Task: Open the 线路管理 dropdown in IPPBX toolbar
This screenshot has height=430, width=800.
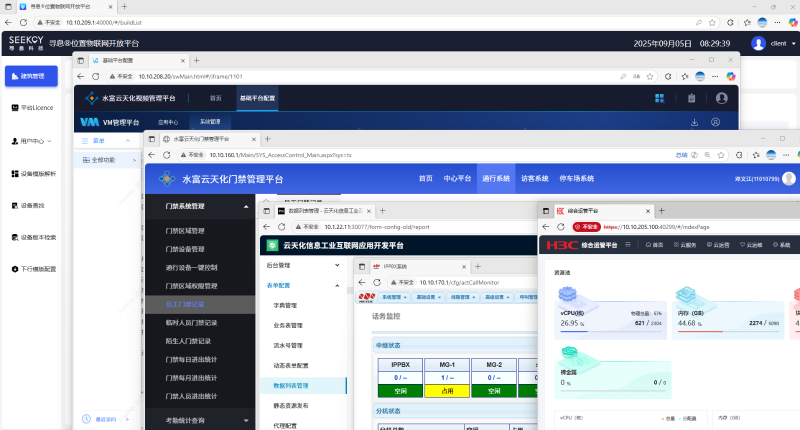Action: click(462, 297)
